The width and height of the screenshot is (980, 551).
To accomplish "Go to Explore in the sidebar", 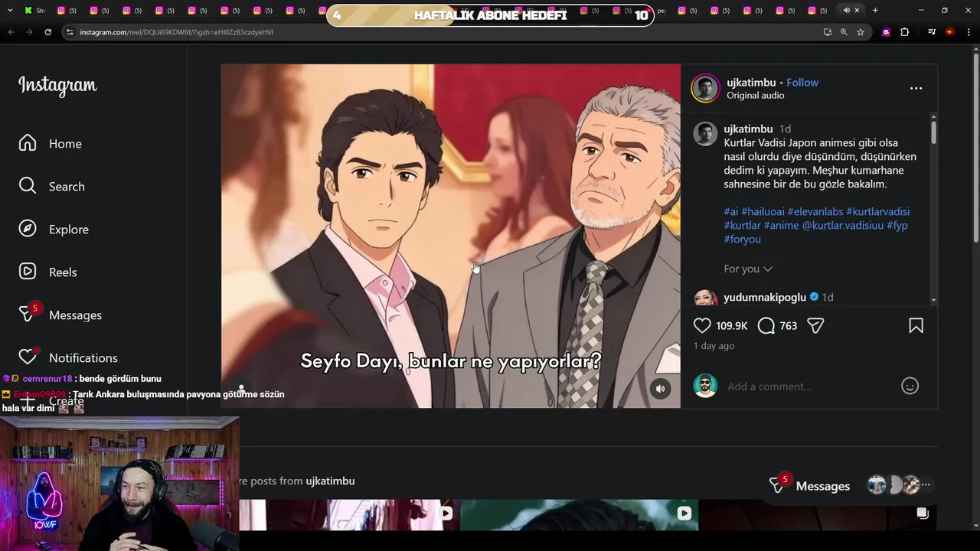I will [54, 230].
